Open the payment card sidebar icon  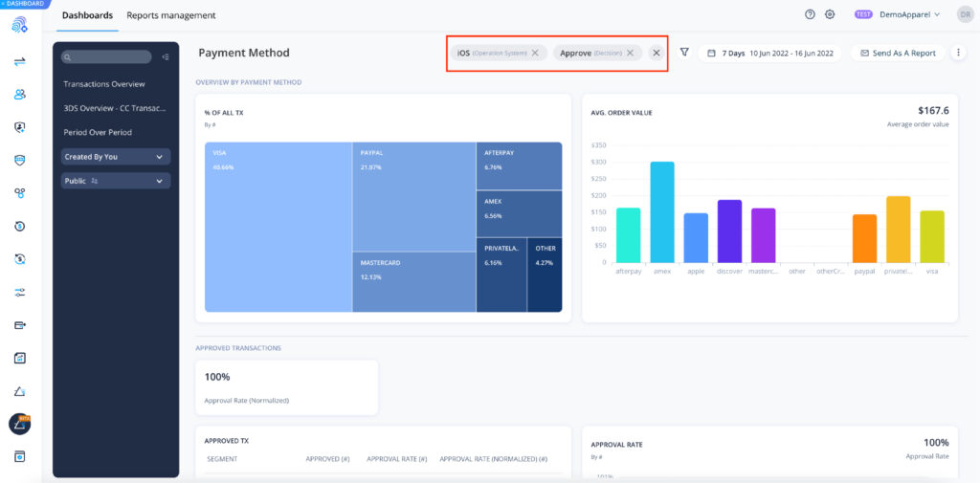(x=19, y=325)
